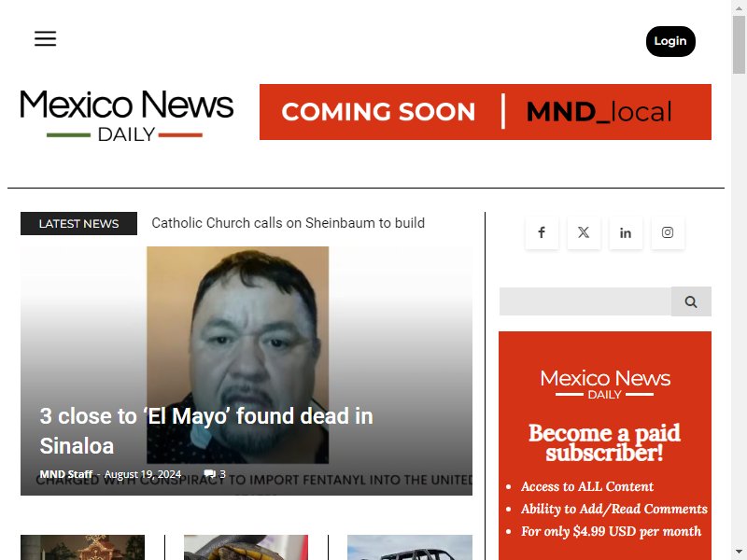Open the 'El Mayo' found dead headline
Image resolution: width=747 pixels, height=560 pixels.
[206, 431]
